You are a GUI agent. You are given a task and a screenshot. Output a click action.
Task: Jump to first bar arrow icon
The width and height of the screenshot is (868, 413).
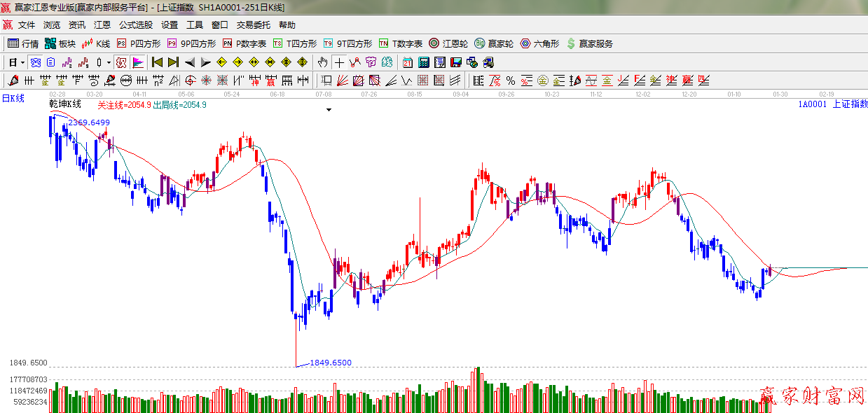point(157,62)
